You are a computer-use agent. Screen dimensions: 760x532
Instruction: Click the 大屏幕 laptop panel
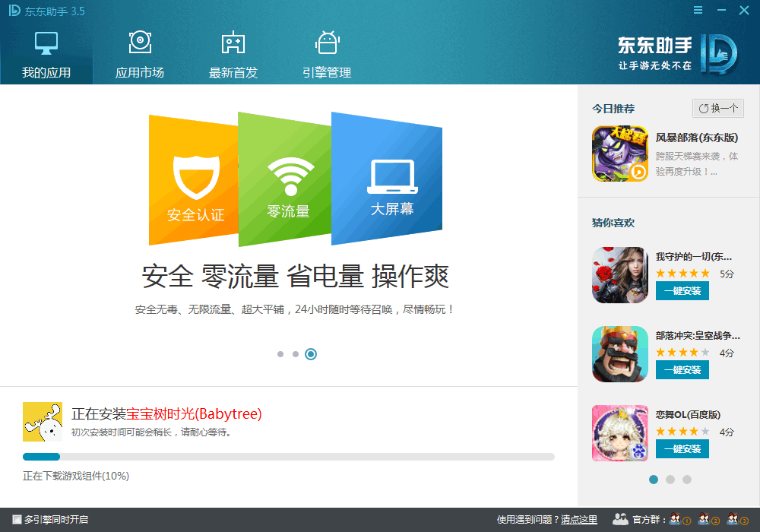[x=387, y=179]
